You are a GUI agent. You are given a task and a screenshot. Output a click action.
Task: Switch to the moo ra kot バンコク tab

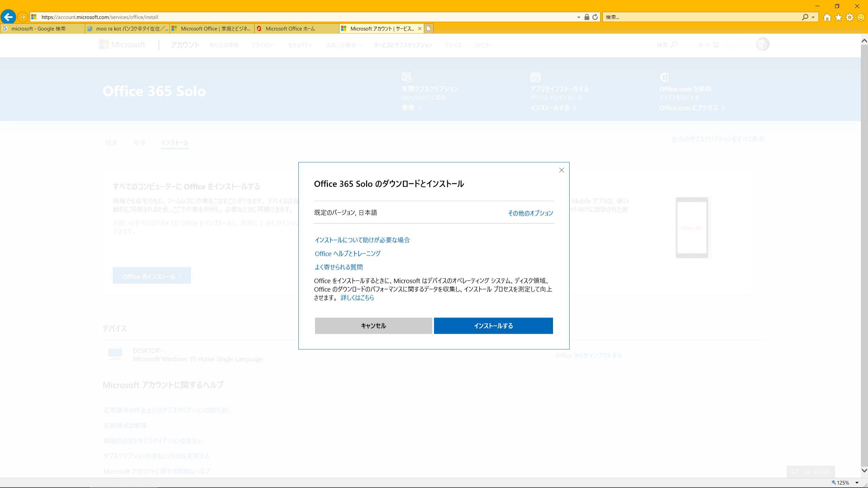coord(127,28)
